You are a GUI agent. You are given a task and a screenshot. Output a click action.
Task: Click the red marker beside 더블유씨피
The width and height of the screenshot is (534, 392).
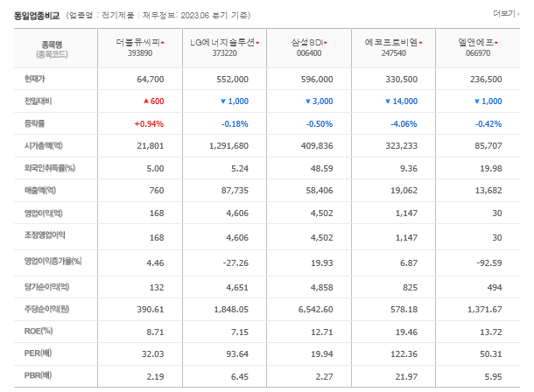(163, 43)
